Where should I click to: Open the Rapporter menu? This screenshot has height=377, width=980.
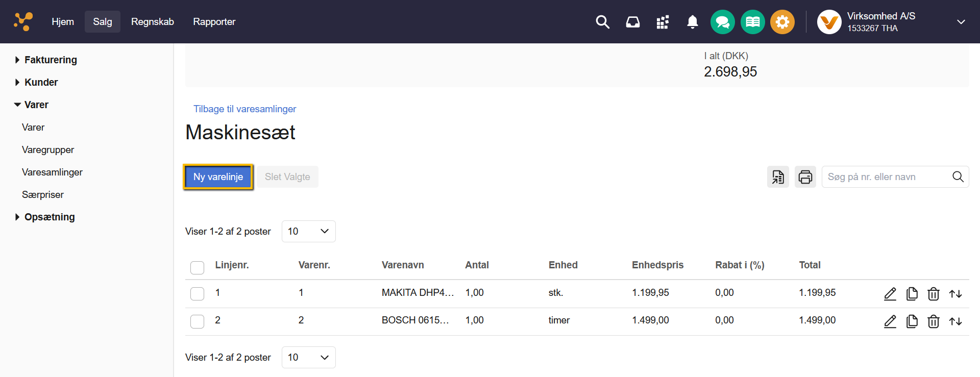point(214,22)
